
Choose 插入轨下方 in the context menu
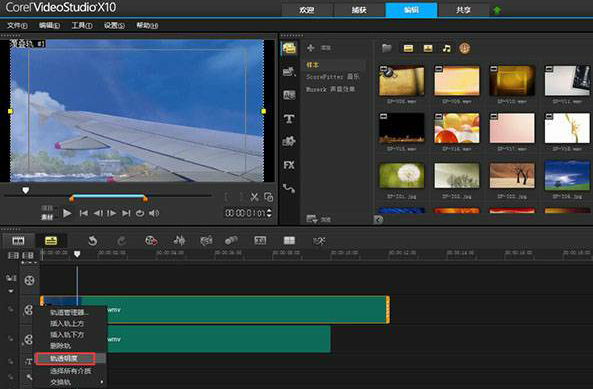coord(67,335)
